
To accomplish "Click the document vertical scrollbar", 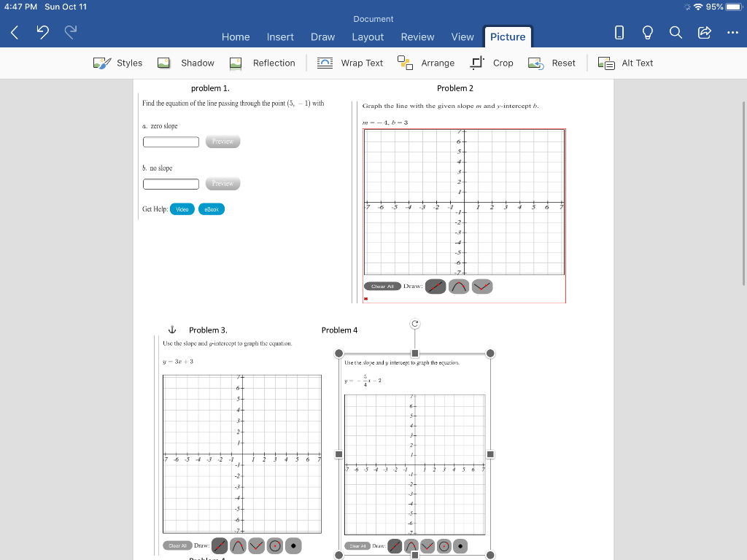I will click(743, 193).
